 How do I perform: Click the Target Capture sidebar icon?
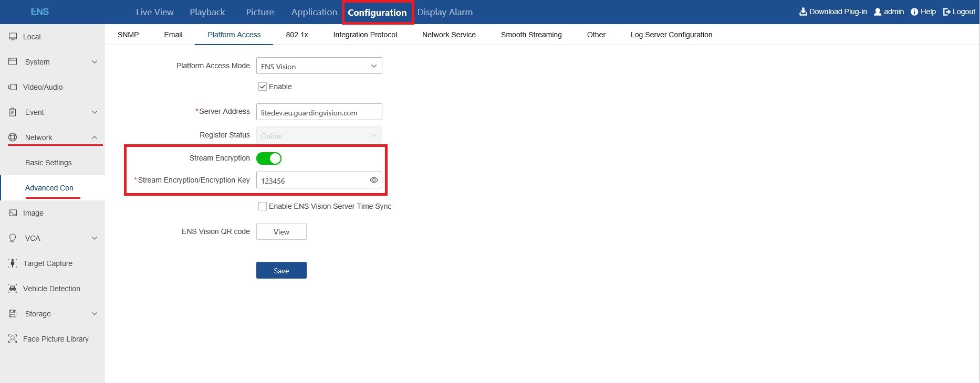(x=13, y=263)
